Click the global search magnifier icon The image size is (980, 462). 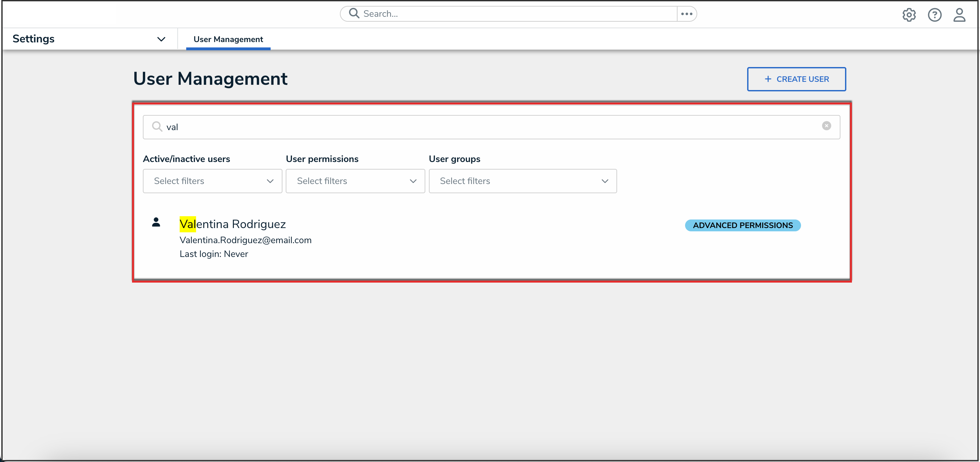click(x=354, y=13)
